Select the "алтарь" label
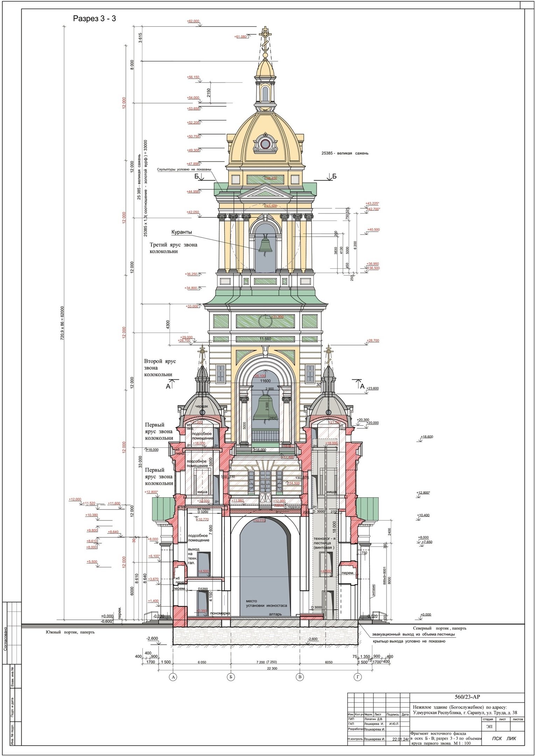536x756 pixels. (275, 614)
